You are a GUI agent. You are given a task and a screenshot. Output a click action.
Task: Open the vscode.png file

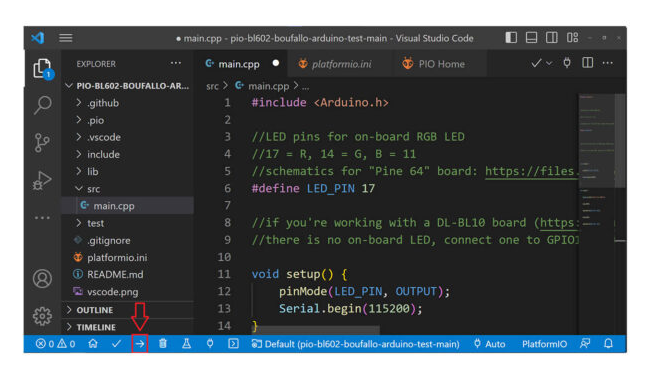click(x=128, y=292)
